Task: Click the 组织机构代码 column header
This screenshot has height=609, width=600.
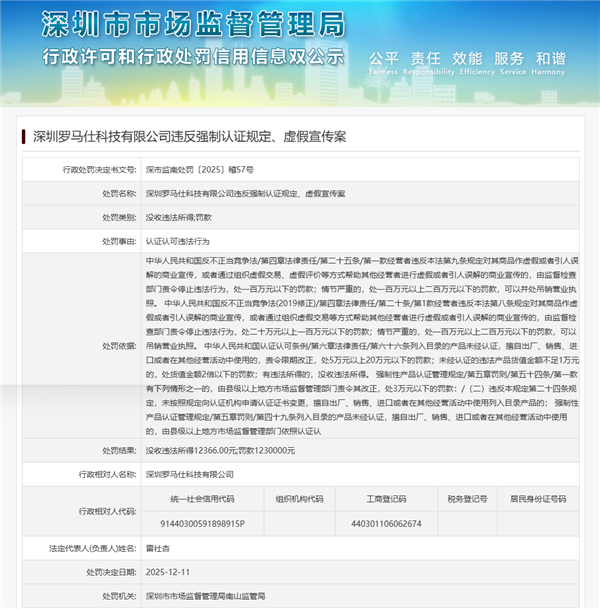Action: [299, 498]
